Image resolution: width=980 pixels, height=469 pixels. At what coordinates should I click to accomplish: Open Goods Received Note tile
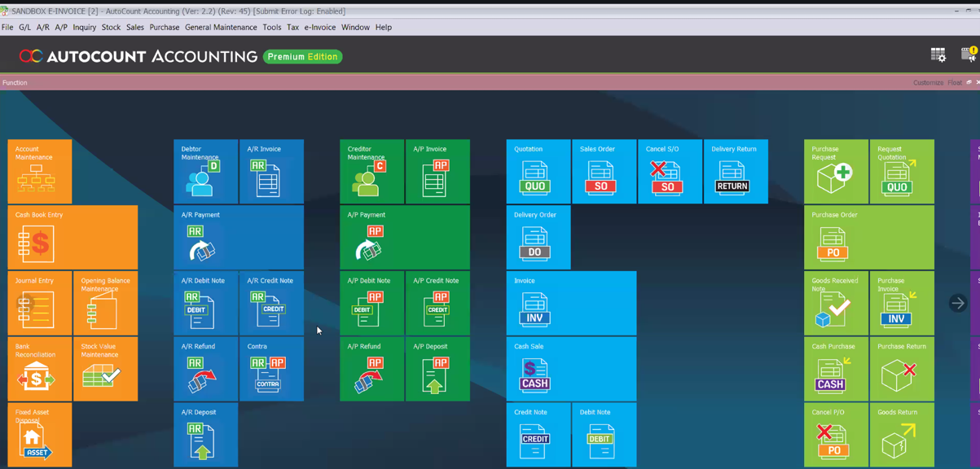pos(837,304)
